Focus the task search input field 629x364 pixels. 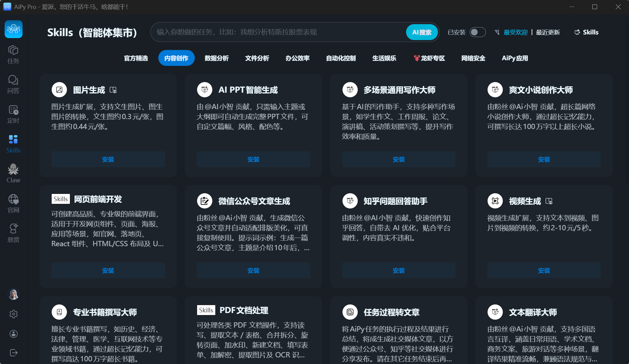click(x=278, y=32)
